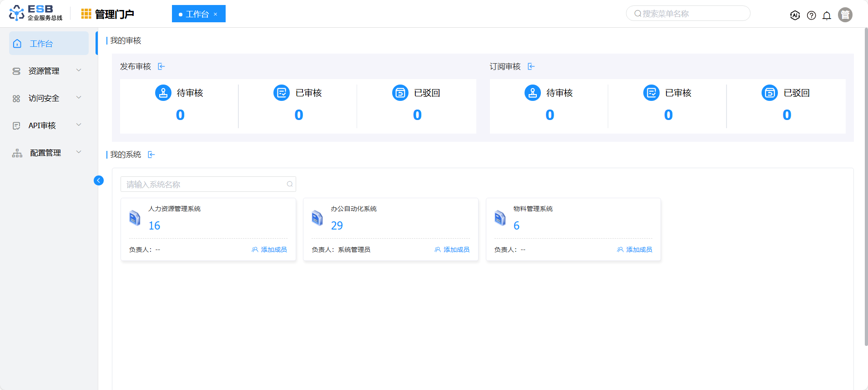
Task: Open the 订阅审核 jump arrow icon
Action: coord(531,67)
